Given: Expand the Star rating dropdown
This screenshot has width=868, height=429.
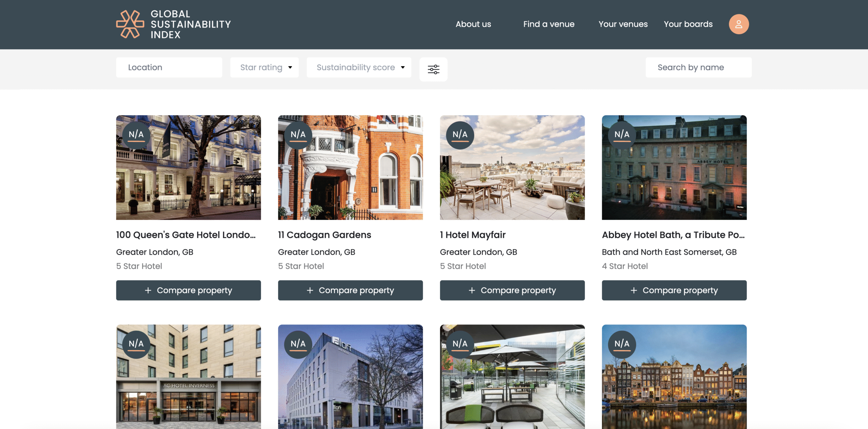Looking at the screenshot, I should pyautogui.click(x=264, y=68).
